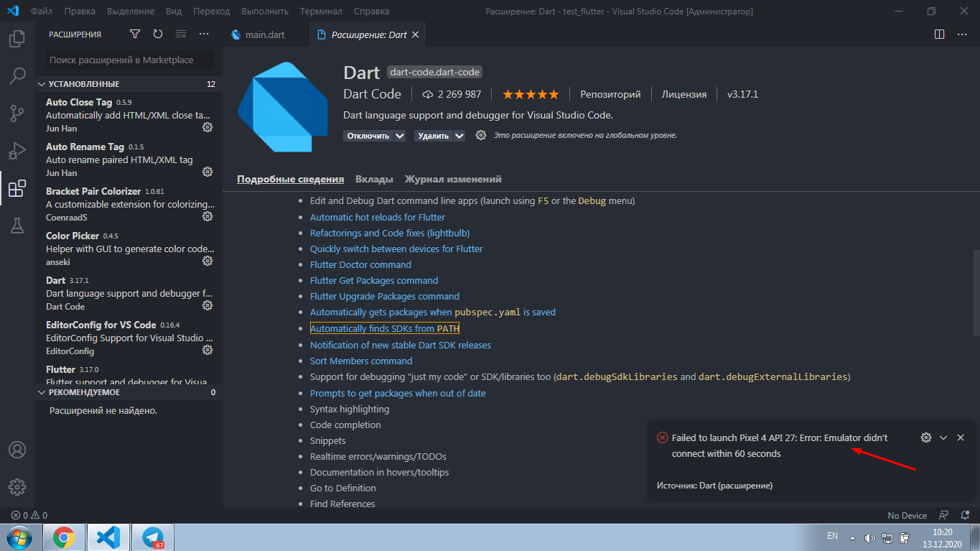Open the Файл menu
This screenshot has height=551, width=980.
point(41,11)
